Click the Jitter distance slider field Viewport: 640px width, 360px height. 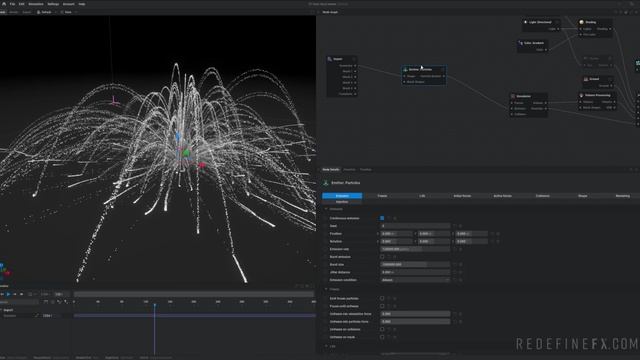(415, 273)
